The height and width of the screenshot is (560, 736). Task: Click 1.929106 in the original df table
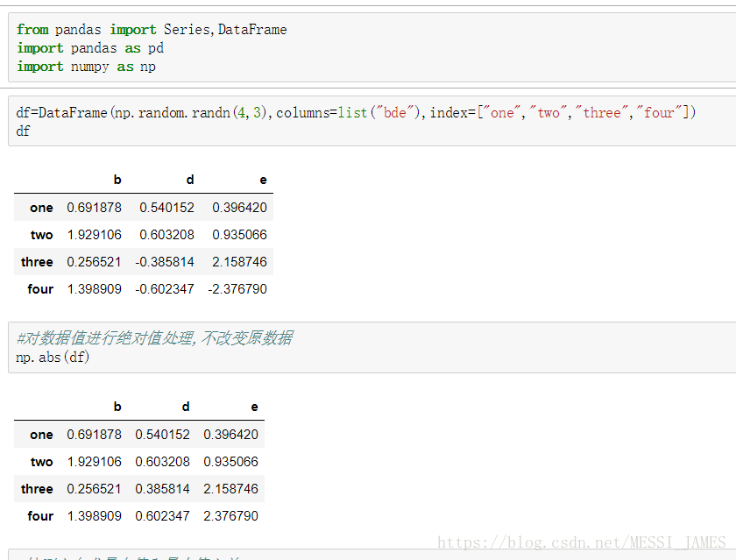[94, 235]
